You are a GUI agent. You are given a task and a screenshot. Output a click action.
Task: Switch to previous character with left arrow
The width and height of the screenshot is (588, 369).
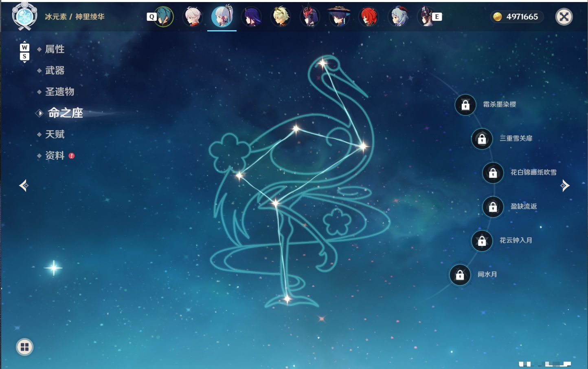click(24, 186)
